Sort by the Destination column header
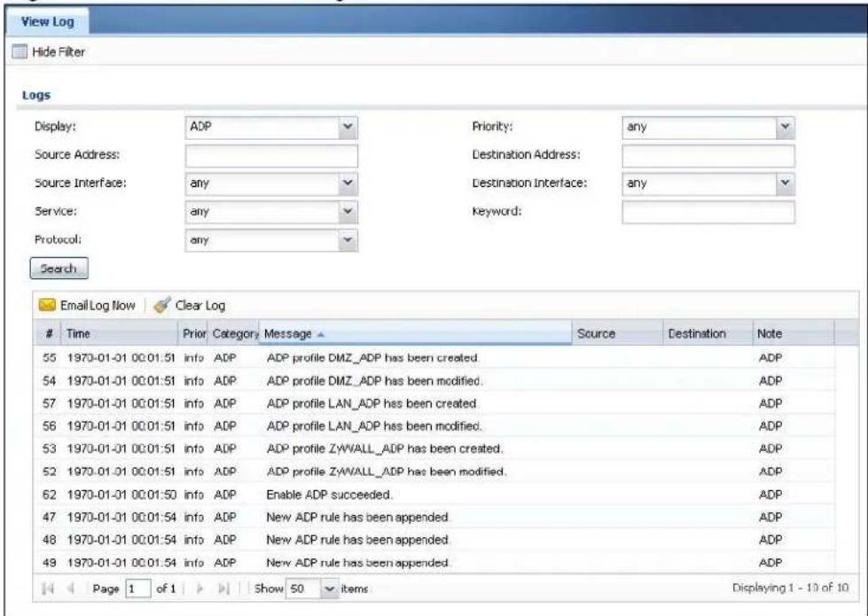 [708, 334]
